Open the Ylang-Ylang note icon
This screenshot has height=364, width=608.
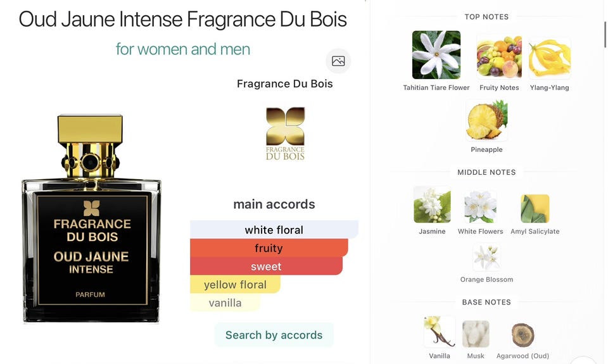pos(550,58)
